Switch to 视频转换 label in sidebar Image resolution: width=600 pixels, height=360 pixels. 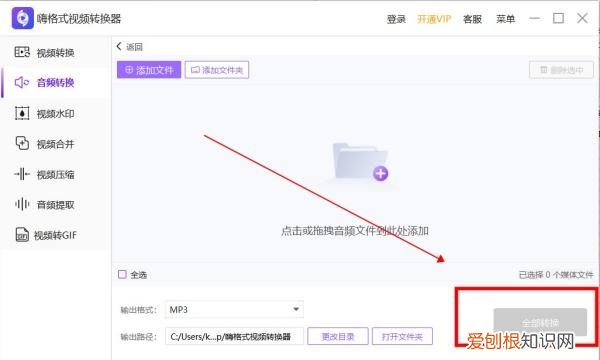click(55, 53)
